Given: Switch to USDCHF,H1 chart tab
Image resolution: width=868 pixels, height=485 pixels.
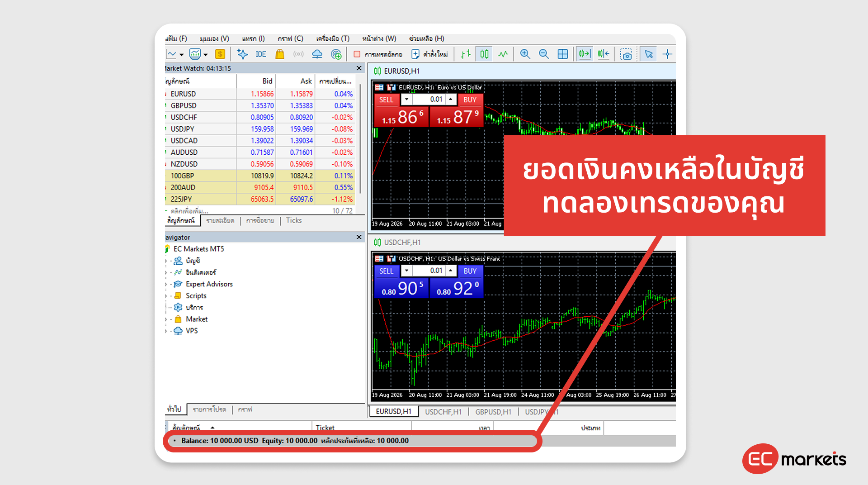Looking at the screenshot, I should pyautogui.click(x=443, y=412).
